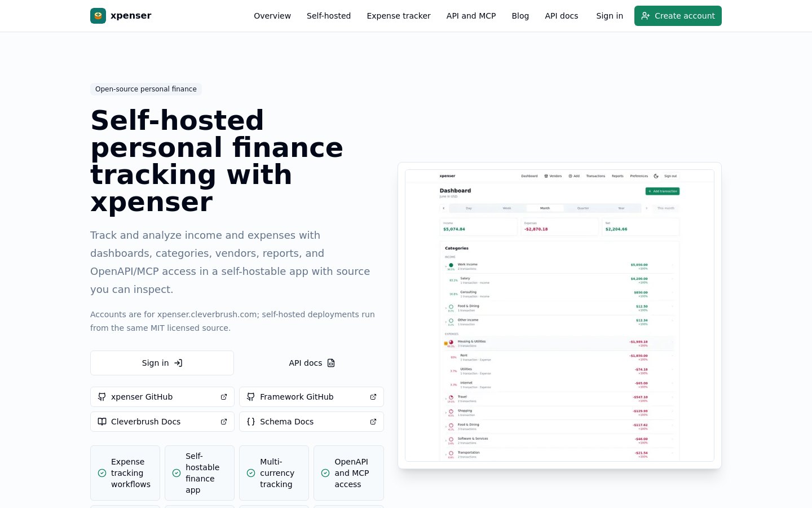Click the GitHub icon on Framework GitHub
812x508 pixels.
[251, 397]
